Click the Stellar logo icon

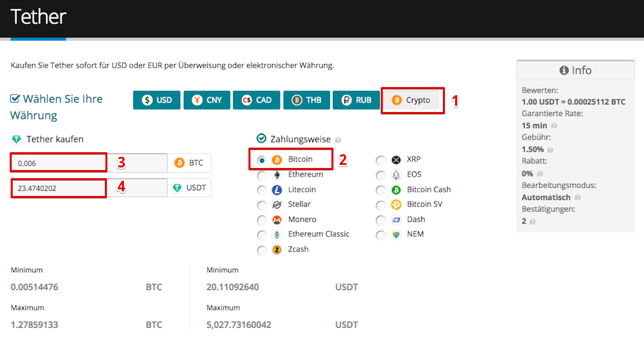click(277, 205)
